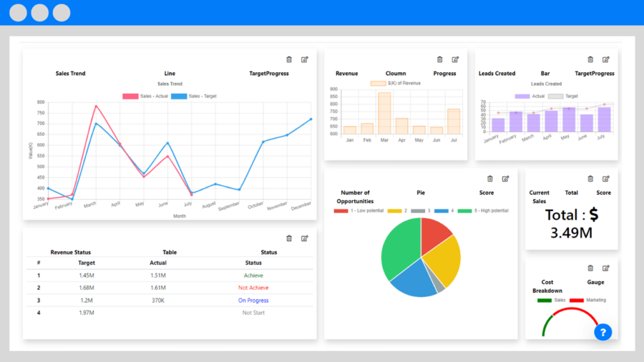Delete the Sales Trend chart widget
644x362 pixels.
(x=289, y=60)
